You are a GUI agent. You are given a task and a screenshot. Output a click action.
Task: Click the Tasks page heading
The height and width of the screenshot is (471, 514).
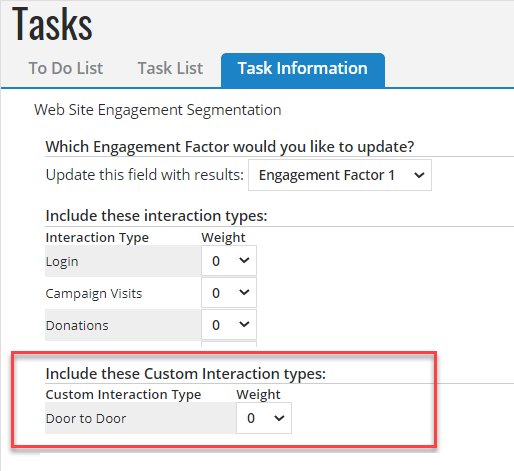pyautogui.click(x=52, y=24)
